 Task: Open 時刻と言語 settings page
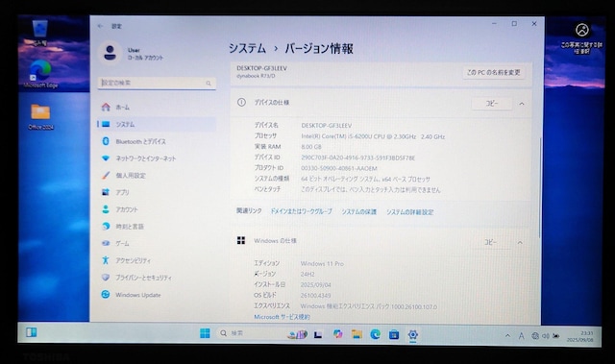pyautogui.click(x=157, y=227)
